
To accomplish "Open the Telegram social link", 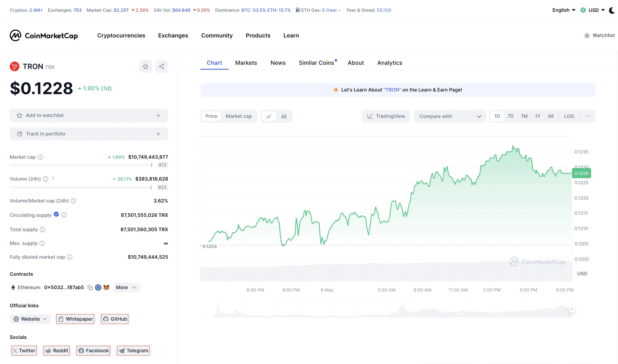I will click(x=133, y=351).
